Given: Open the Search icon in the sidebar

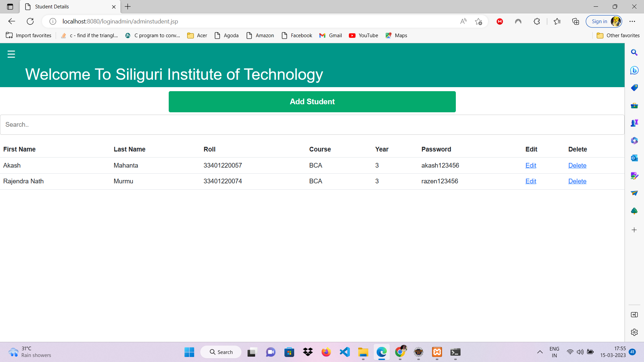Looking at the screenshot, I should coord(634,52).
